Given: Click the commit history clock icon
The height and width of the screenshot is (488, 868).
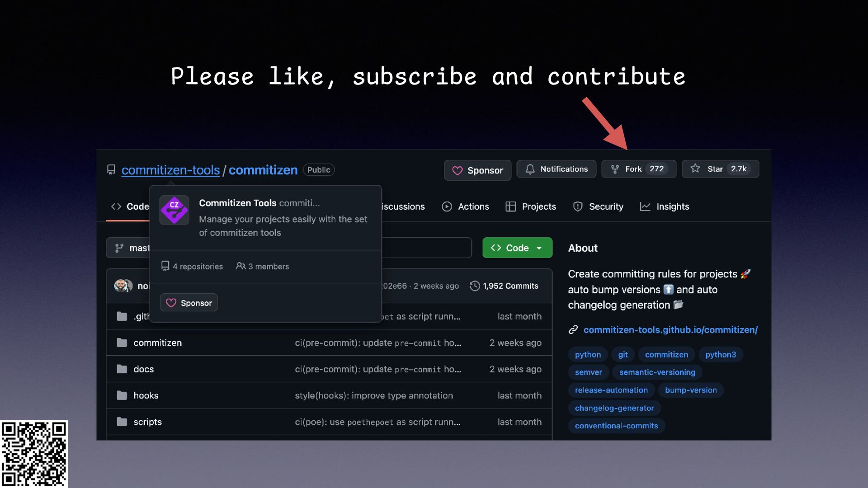Looking at the screenshot, I should pos(474,286).
